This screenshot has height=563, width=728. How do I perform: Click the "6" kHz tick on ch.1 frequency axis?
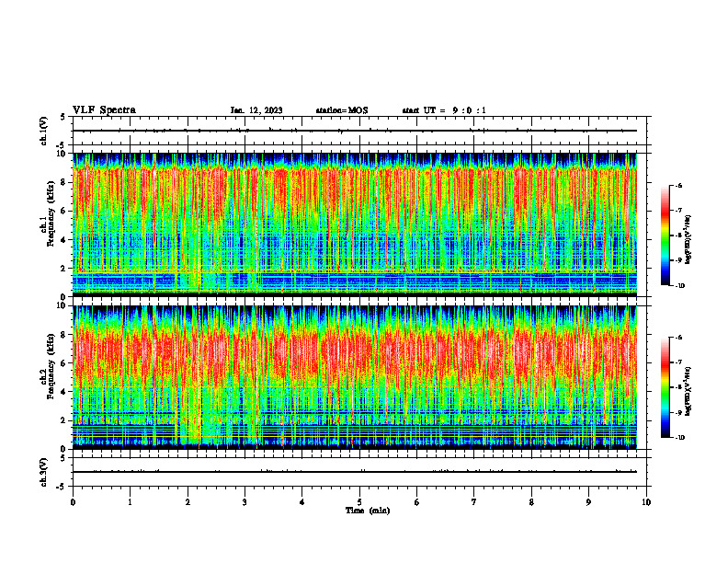coord(63,211)
